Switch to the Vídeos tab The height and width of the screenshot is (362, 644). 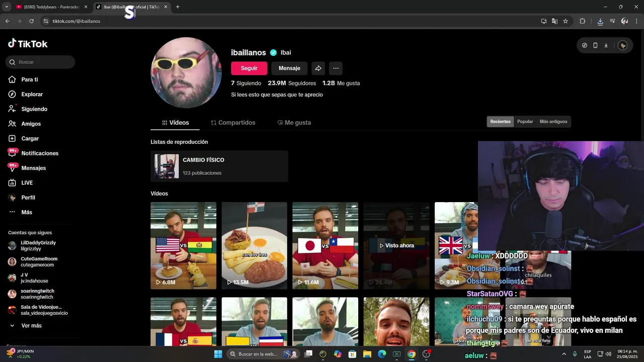pos(175,123)
